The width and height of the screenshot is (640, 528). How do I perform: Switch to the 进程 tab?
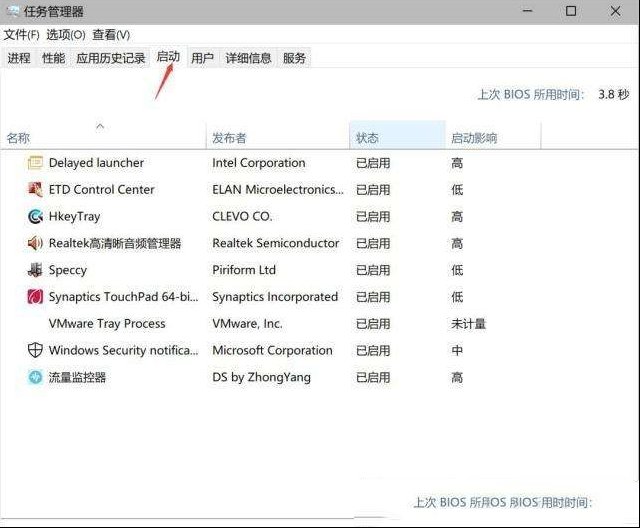[x=19, y=58]
